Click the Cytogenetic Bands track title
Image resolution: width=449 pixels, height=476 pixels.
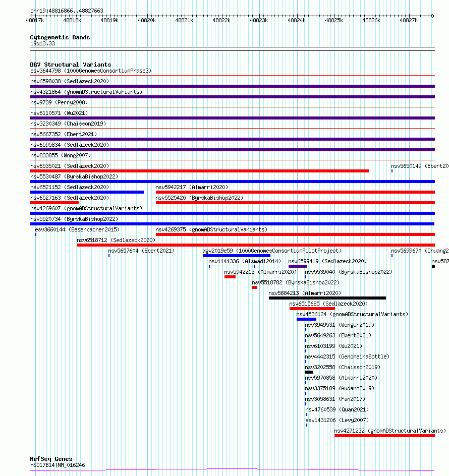(60, 37)
